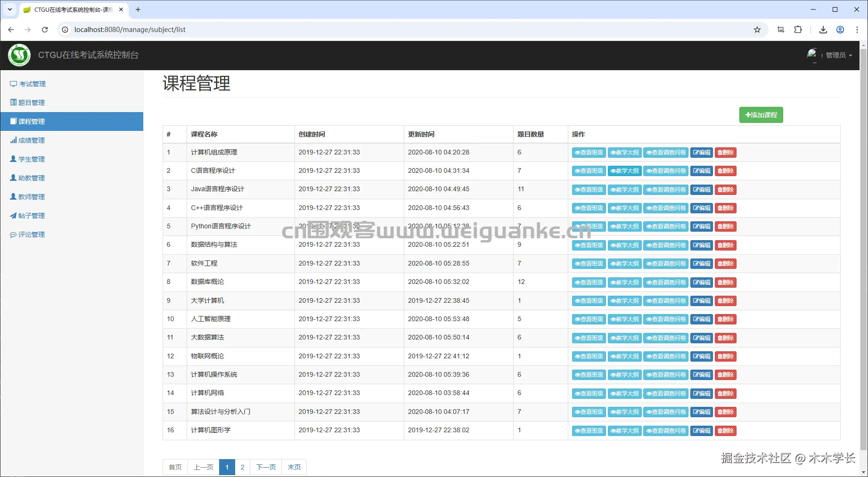Image resolution: width=868 pixels, height=477 pixels.
Task: Open the browser downloads icon
Action: pyautogui.click(x=823, y=30)
